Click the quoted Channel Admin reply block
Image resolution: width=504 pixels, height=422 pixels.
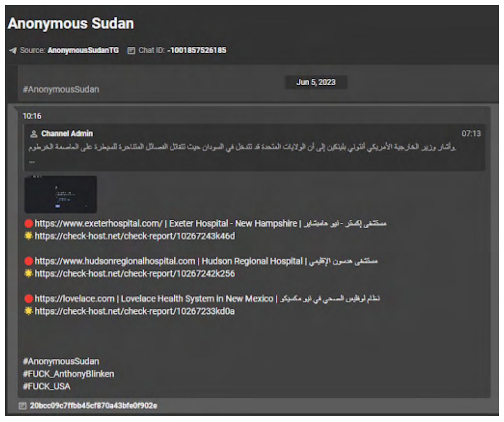tap(254, 148)
